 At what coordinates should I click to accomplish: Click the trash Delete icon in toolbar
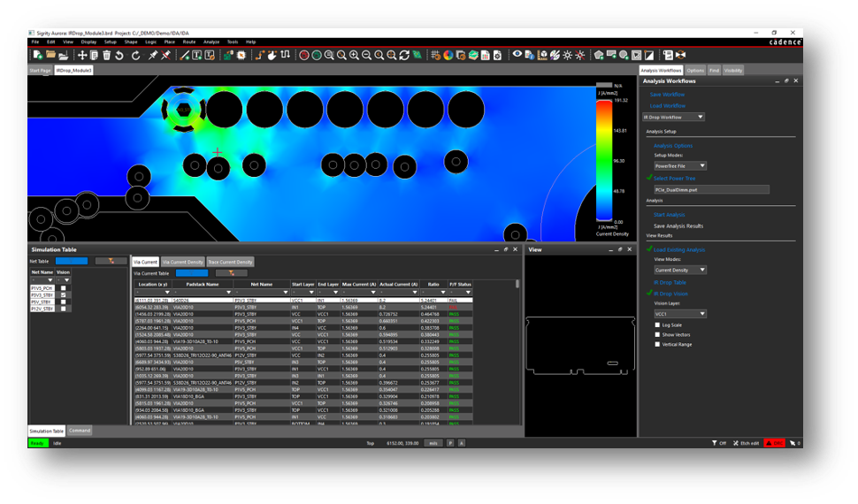(x=107, y=55)
